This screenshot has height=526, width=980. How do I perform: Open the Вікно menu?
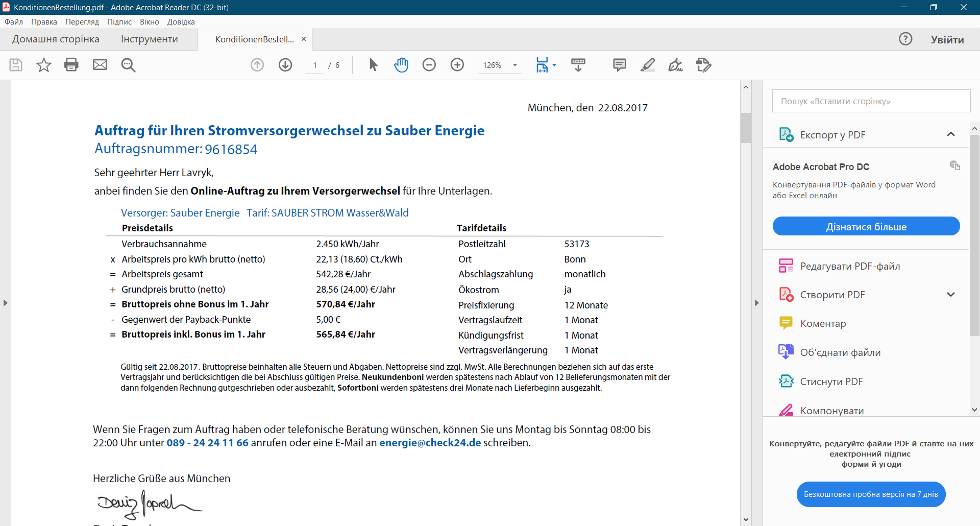[x=150, y=22]
